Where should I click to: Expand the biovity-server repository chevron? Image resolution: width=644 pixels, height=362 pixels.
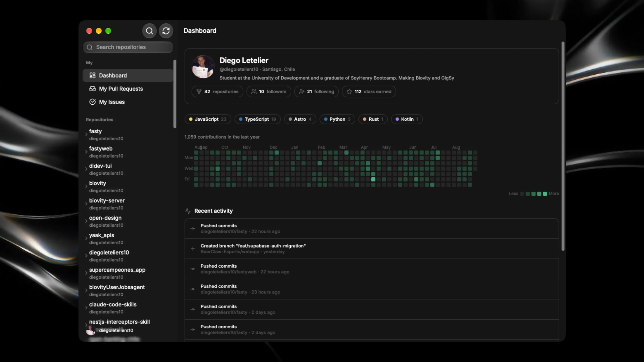click(x=86, y=204)
